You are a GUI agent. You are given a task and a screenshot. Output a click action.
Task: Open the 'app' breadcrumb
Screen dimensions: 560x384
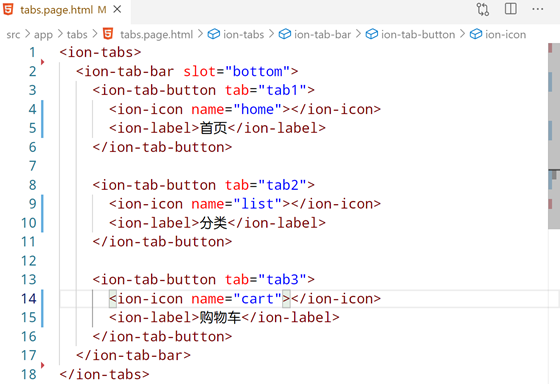click(x=43, y=35)
